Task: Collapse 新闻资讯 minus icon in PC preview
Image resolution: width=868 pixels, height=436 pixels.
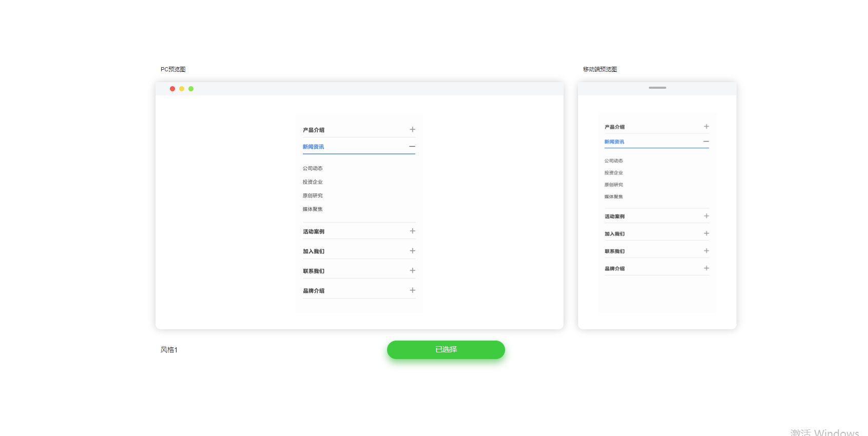Action: (412, 147)
